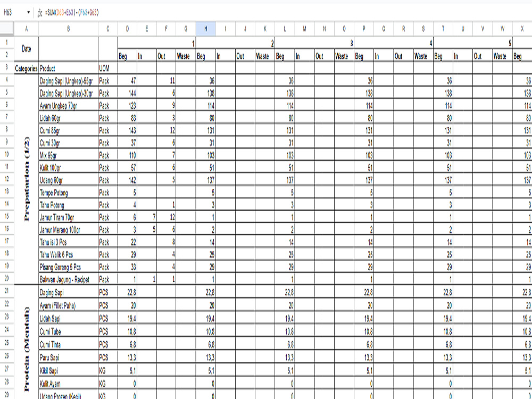Click the "Cumi 85gr" product cell
The image size is (532, 399).
pyautogui.click(x=69, y=130)
